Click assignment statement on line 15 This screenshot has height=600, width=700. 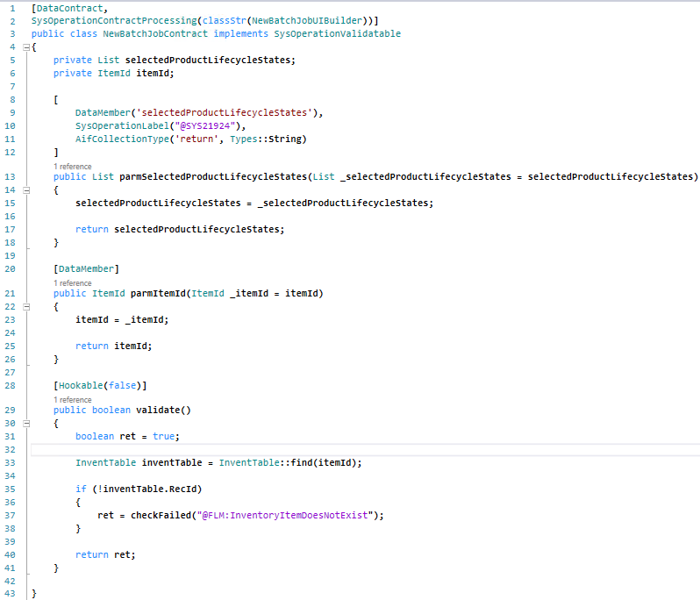coord(254,204)
